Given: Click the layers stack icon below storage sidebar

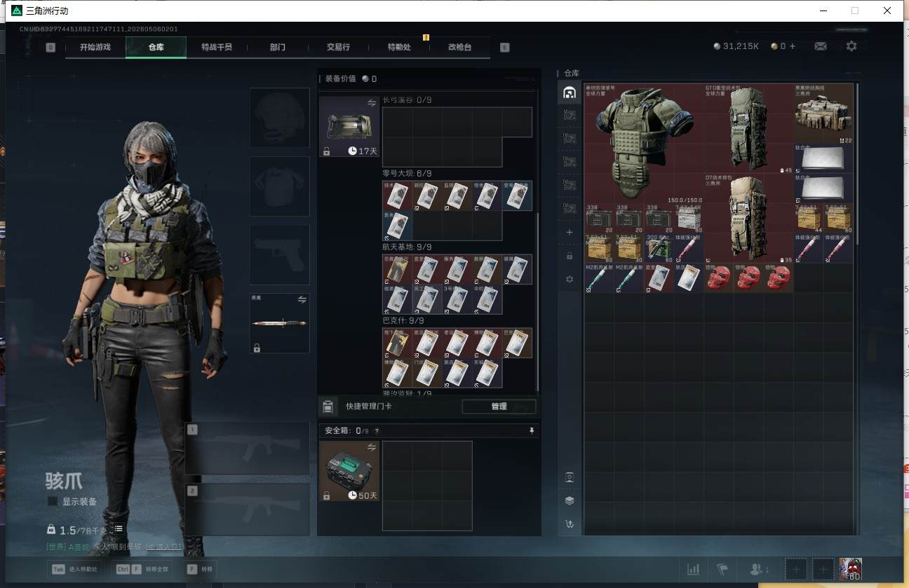Looking at the screenshot, I should coord(570,500).
